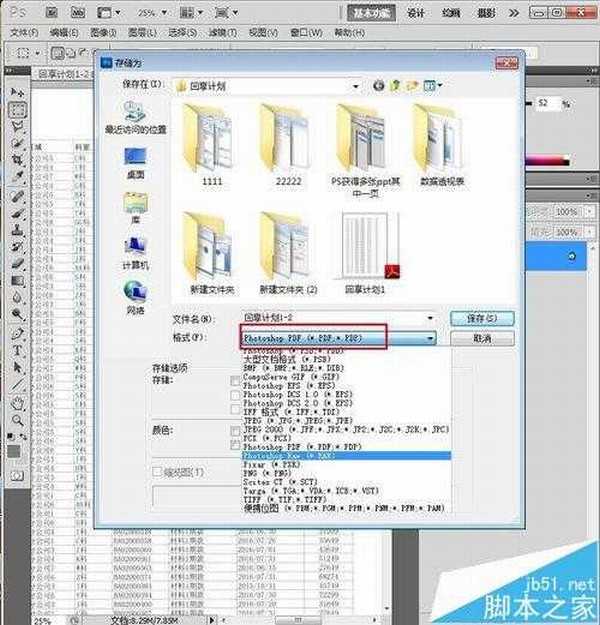
Task: Click the Cancel button in dialog
Action: (488, 339)
